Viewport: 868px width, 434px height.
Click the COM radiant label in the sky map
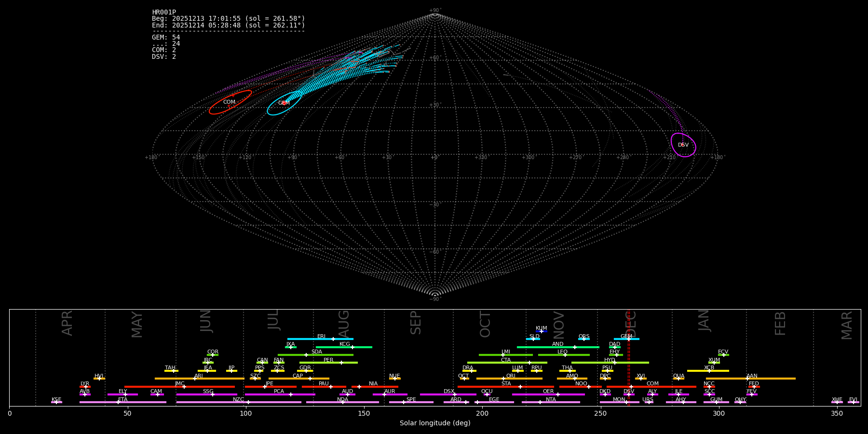click(229, 102)
